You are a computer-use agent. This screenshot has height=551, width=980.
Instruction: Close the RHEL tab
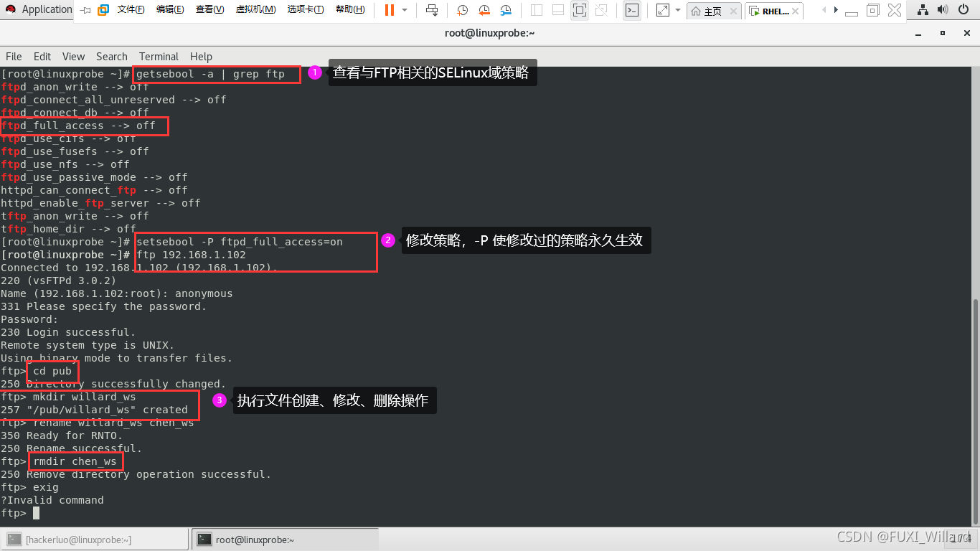[796, 11]
